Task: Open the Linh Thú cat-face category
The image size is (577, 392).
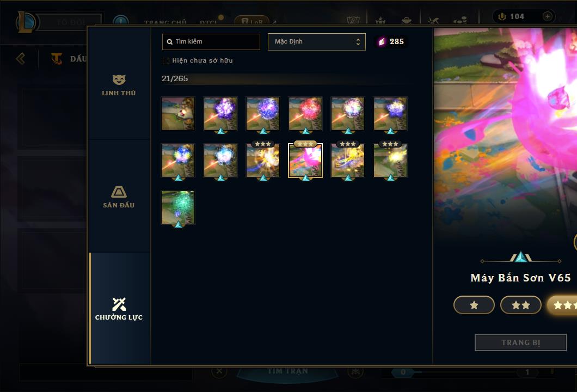Action: 119,85
